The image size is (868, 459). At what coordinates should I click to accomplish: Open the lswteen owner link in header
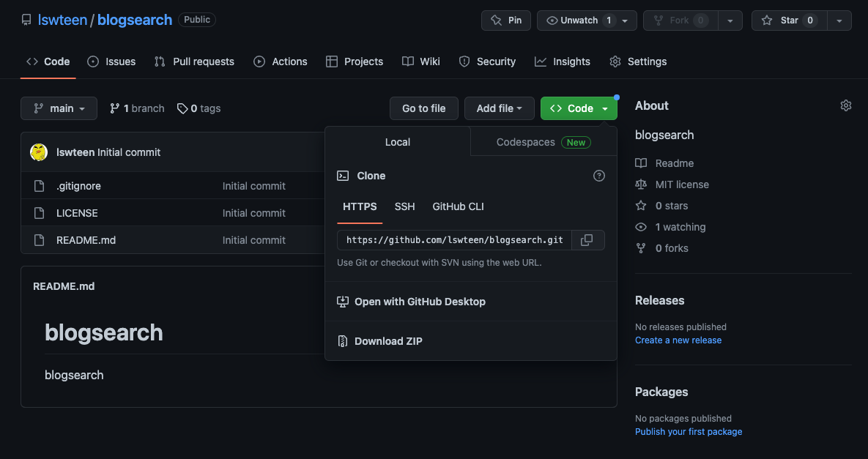62,20
